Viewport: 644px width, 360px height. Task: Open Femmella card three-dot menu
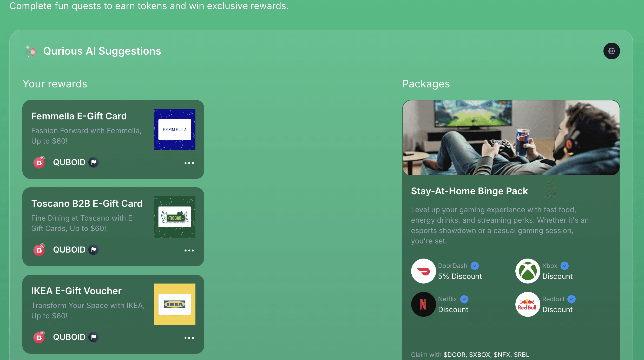click(x=189, y=163)
